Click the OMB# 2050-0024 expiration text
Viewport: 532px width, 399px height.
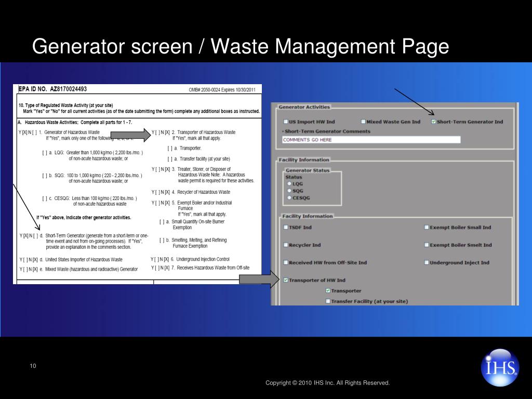[222, 90]
